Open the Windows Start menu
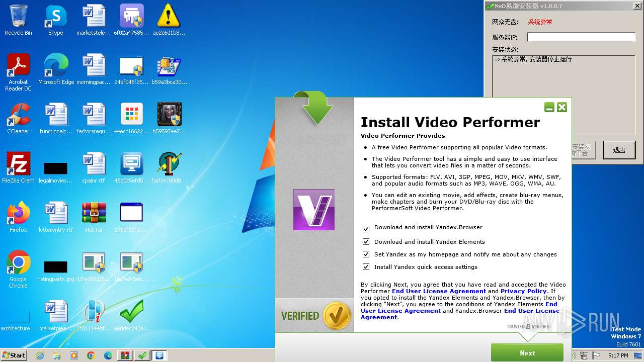This screenshot has width=644, height=362. [14, 355]
